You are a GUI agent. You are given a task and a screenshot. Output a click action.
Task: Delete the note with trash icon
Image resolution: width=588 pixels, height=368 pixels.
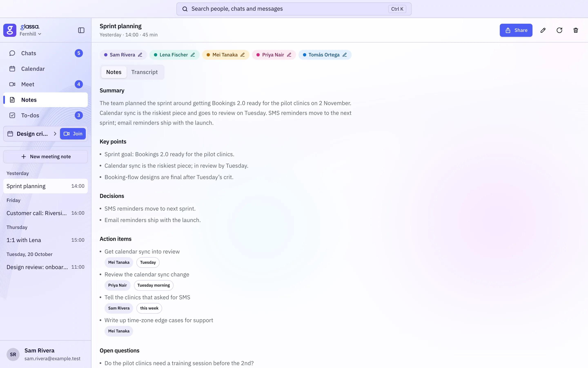click(576, 30)
